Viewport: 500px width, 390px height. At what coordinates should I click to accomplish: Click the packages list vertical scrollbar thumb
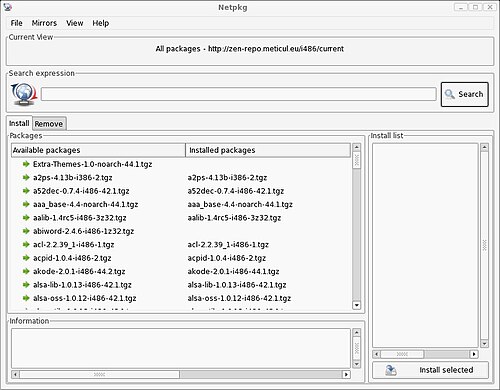[x=356, y=160]
